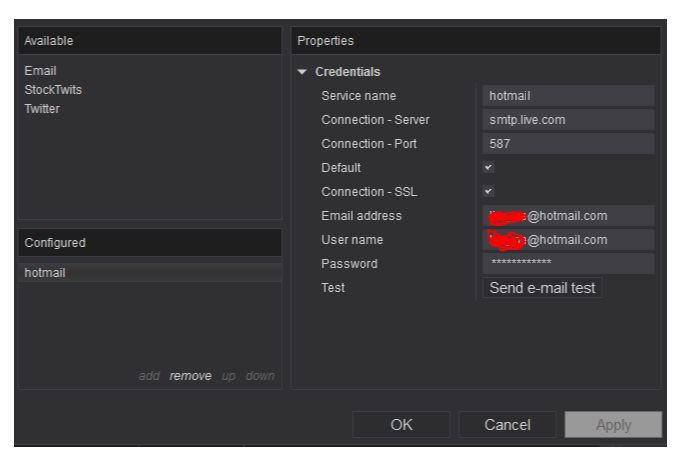The width and height of the screenshot is (690, 470).
Task: Click the Password label
Action: point(349,264)
